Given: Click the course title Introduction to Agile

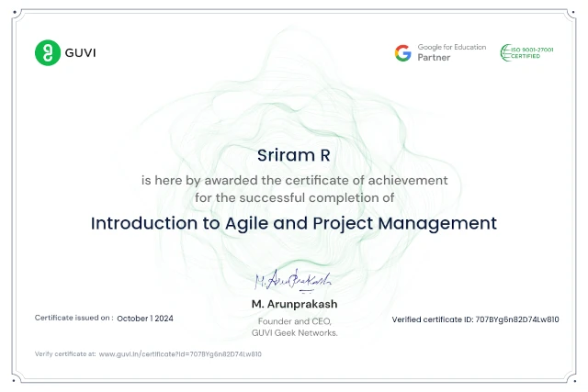Looking at the screenshot, I should [294, 223].
